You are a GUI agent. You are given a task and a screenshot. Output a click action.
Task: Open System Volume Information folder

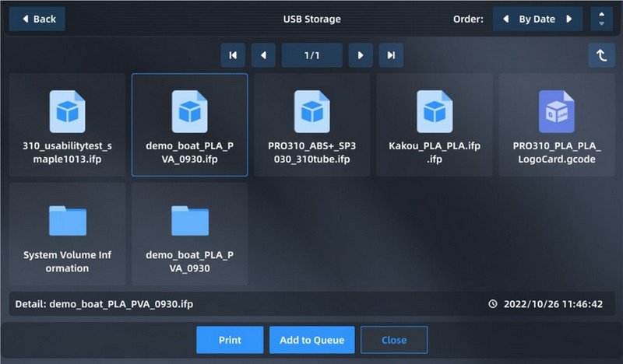[x=67, y=234]
